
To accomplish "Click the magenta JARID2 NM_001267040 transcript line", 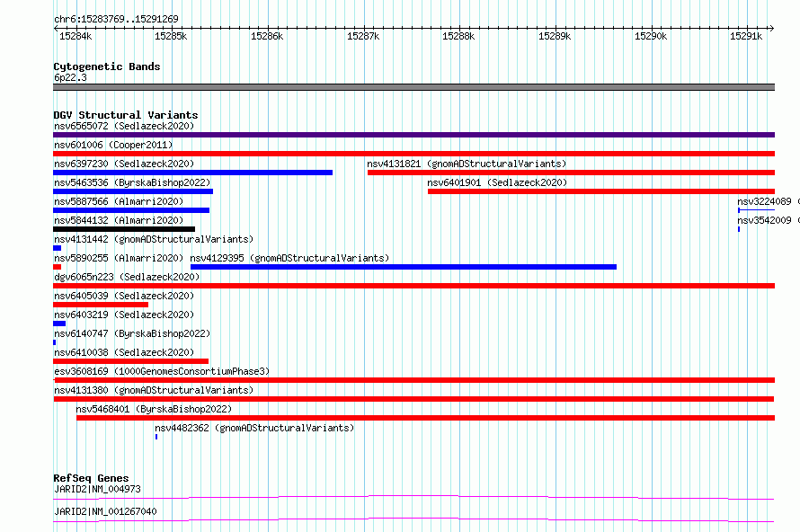I will point(413,519).
